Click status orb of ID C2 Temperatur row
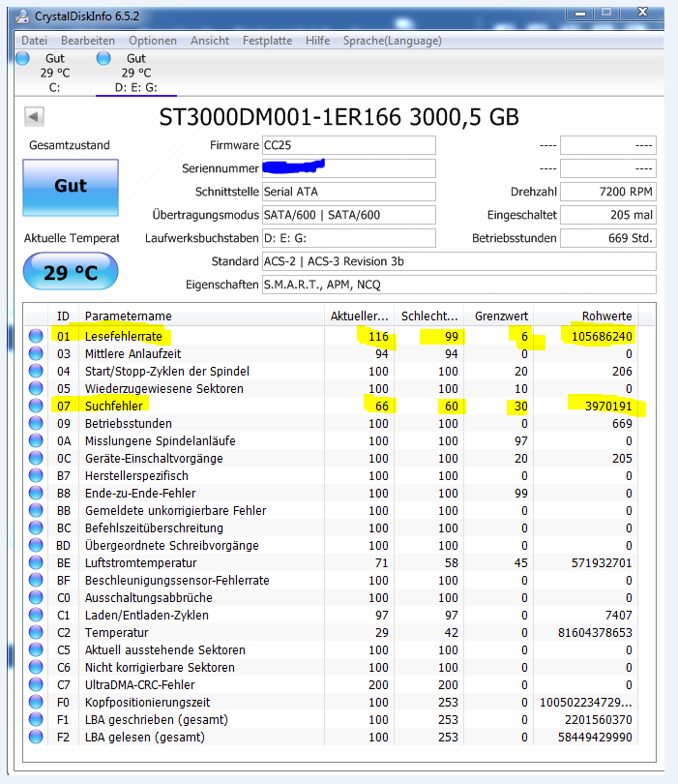The height and width of the screenshot is (784, 678). click(x=36, y=632)
